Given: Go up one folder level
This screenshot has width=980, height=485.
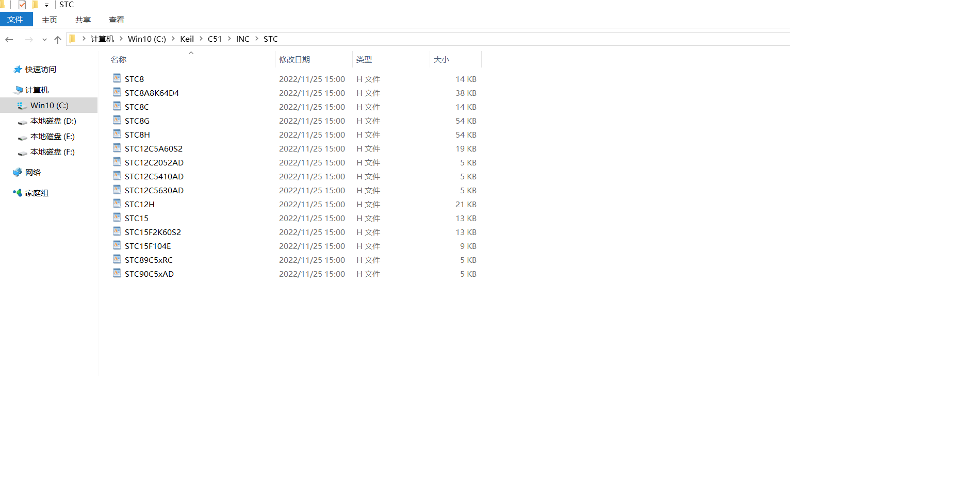Looking at the screenshot, I should [x=58, y=39].
